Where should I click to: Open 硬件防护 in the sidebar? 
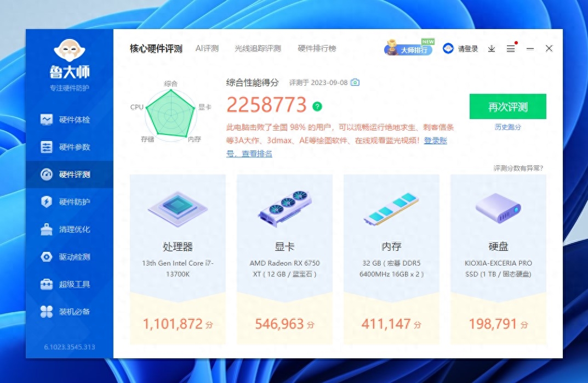pyautogui.click(x=70, y=202)
